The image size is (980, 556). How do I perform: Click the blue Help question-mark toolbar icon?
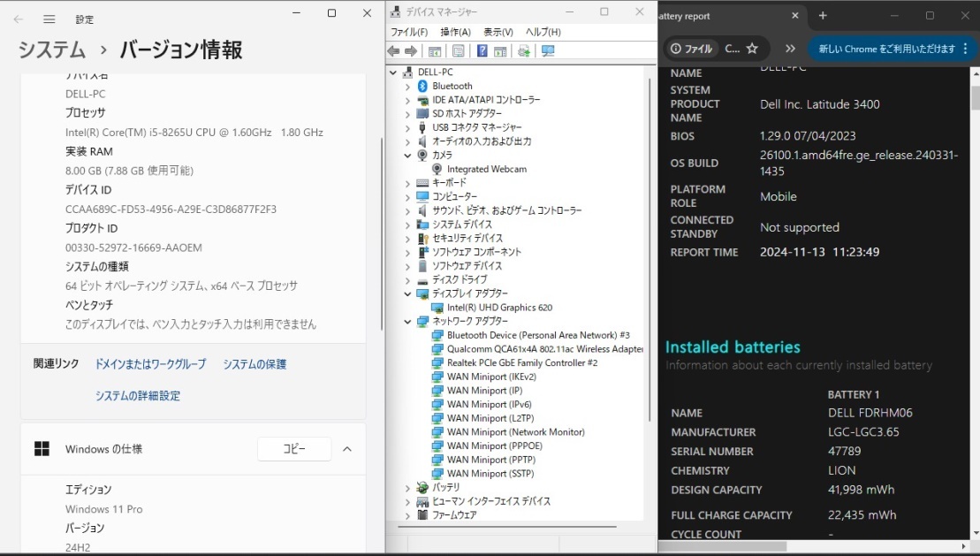pos(482,51)
